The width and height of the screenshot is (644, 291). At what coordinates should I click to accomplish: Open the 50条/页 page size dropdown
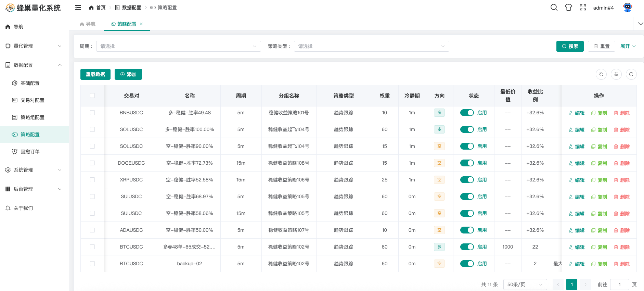click(525, 284)
